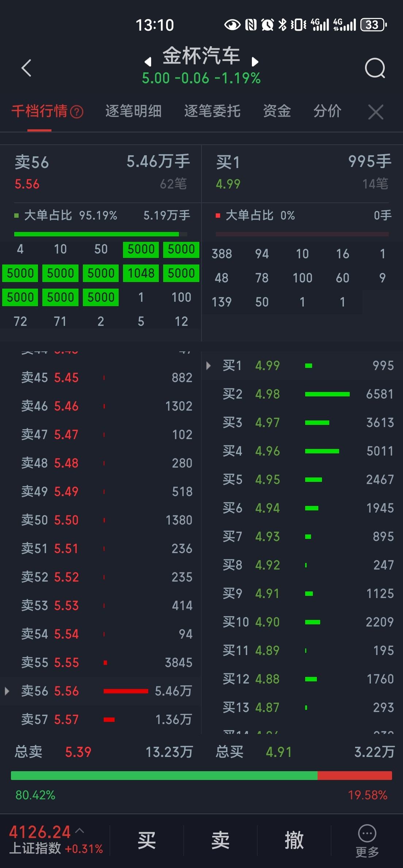Open the search magnifier icon
Image resolution: width=403 pixels, height=868 pixels.
pyautogui.click(x=375, y=68)
